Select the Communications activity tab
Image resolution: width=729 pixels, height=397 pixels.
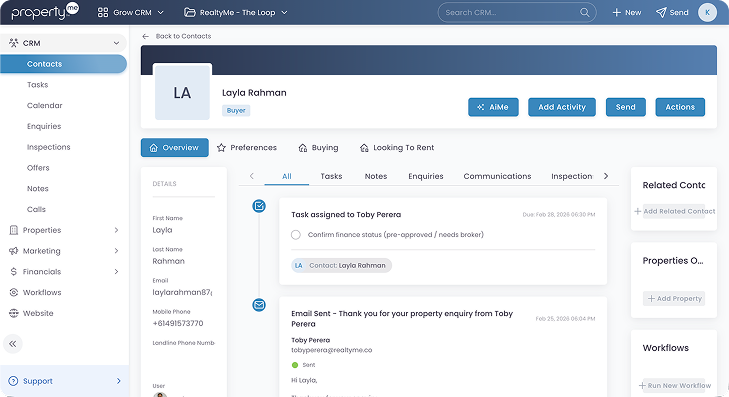tap(497, 176)
